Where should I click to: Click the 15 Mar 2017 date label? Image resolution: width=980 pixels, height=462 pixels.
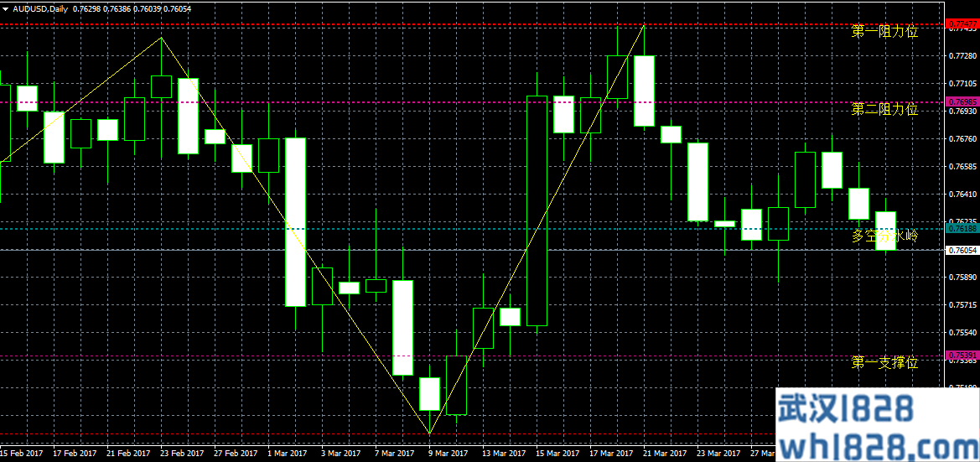(556, 454)
